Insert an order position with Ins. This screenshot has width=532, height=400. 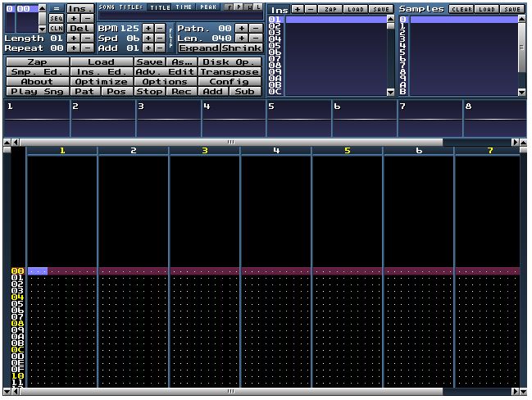click(x=80, y=8)
